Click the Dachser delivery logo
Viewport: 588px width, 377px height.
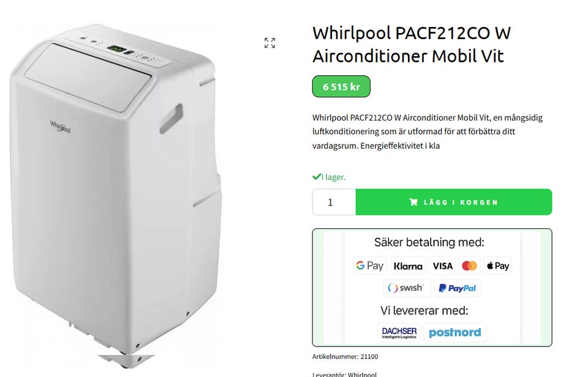click(x=399, y=332)
